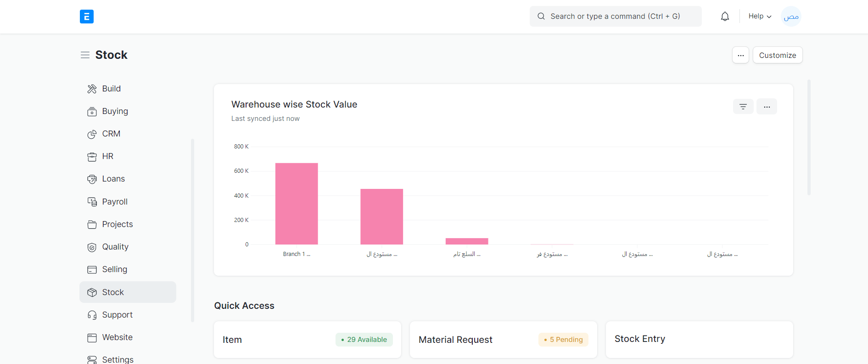Viewport: 868px width, 364px height.
Task: Click the CRM pie chart icon
Action: (x=92, y=134)
